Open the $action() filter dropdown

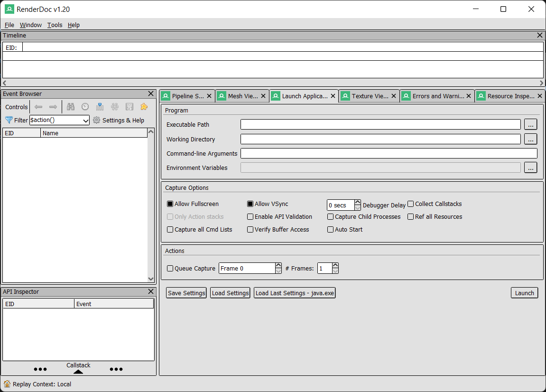click(85, 121)
